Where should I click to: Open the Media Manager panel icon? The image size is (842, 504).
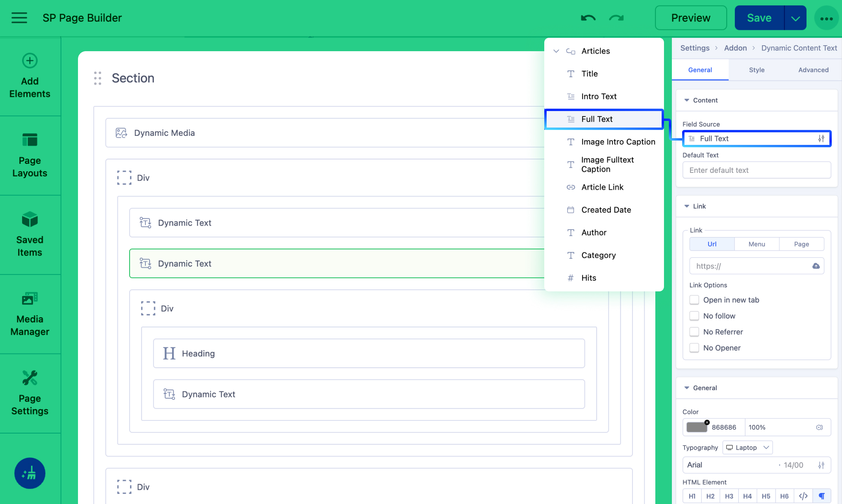(x=30, y=299)
